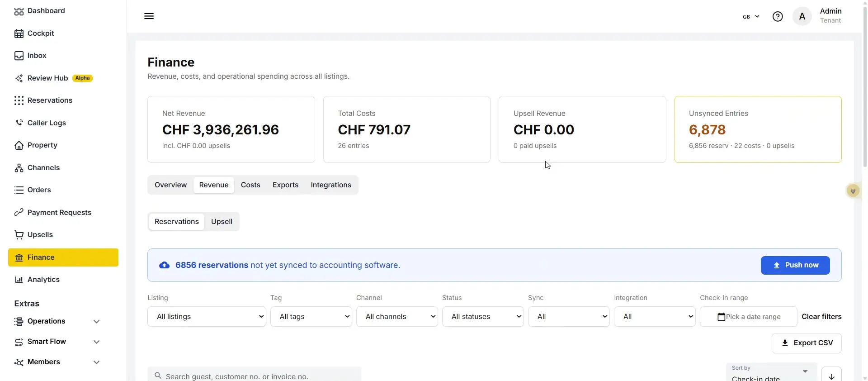Click the Admin avatar icon
This screenshot has width=868, height=381.
point(802,17)
